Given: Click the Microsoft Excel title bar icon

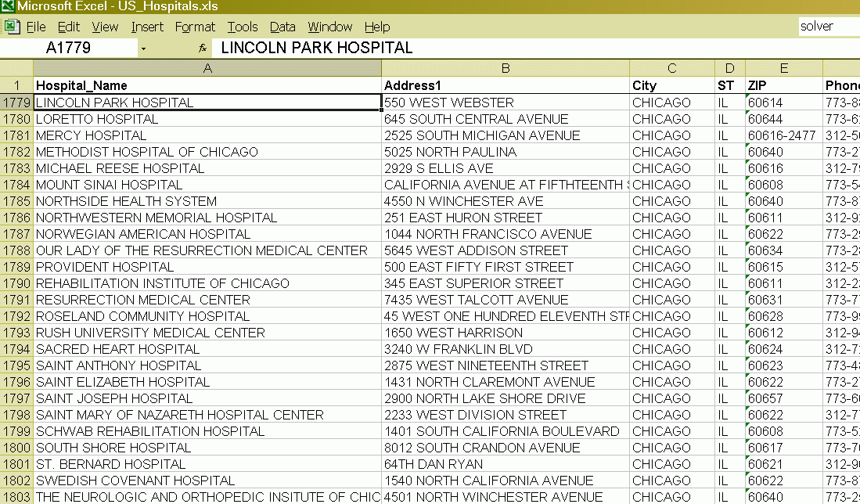Looking at the screenshot, I should pos(8,6).
